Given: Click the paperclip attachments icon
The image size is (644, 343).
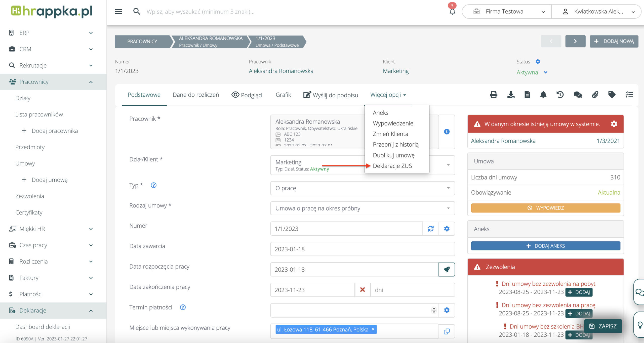Looking at the screenshot, I should (x=595, y=95).
